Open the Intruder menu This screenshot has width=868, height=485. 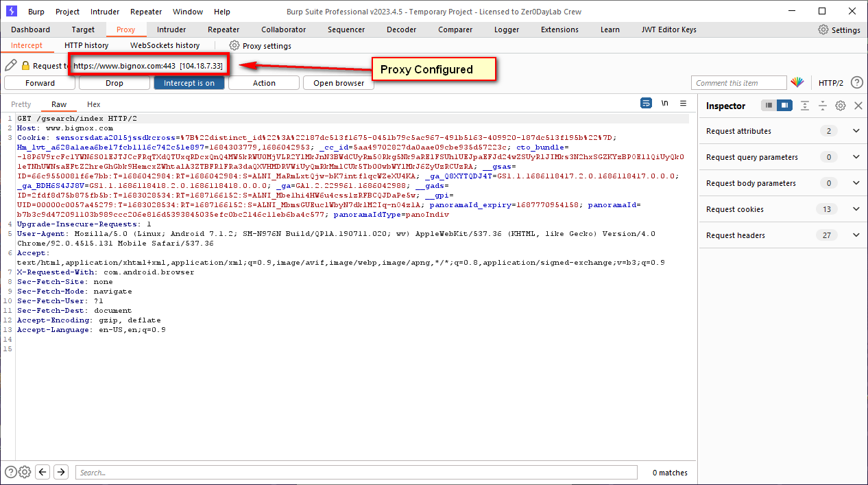click(x=105, y=12)
